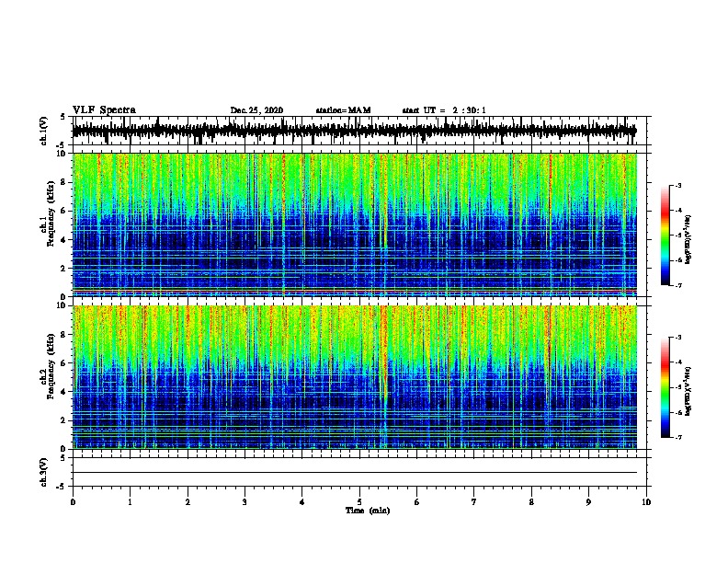Click the "-5" lower tick of ch.3(V) axis
This screenshot has width=728, height=563.
pyautogui.click(x=62, y=487)
